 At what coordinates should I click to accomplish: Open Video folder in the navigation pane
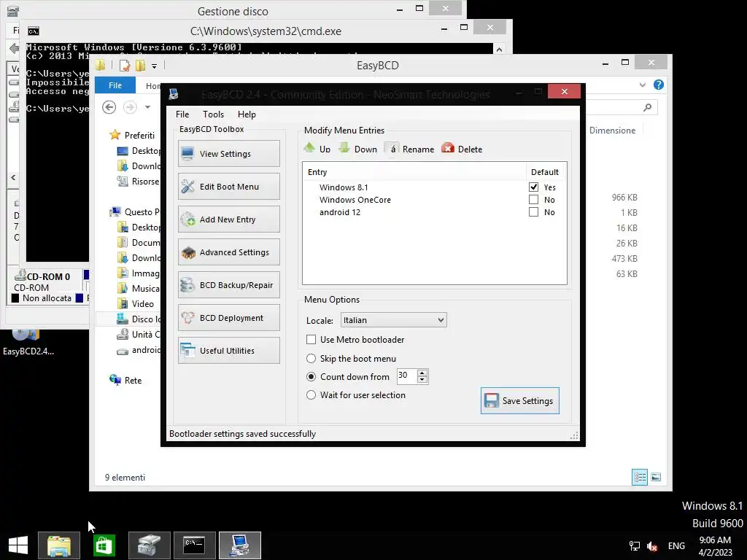click(136, 303)
